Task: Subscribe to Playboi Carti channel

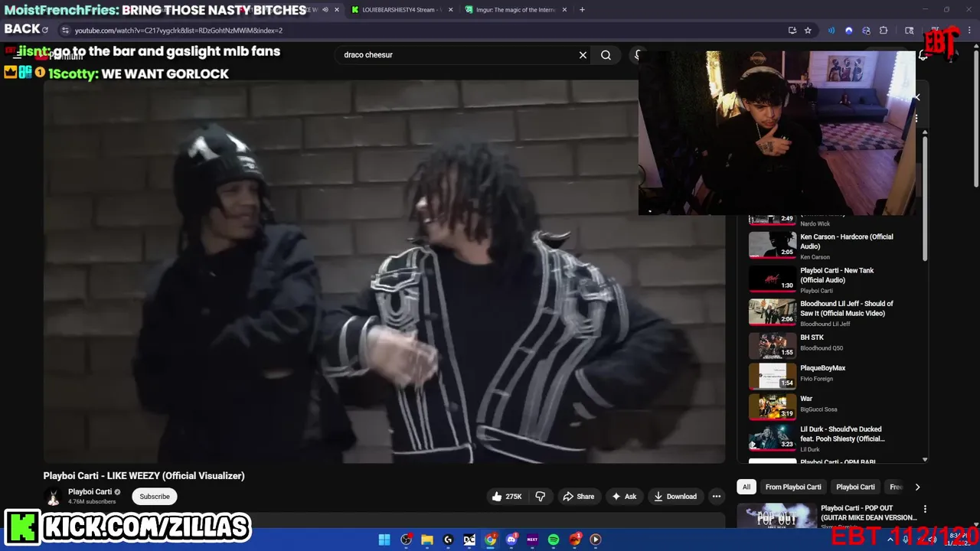Action: pyautogui.click(x=155, y=497)
